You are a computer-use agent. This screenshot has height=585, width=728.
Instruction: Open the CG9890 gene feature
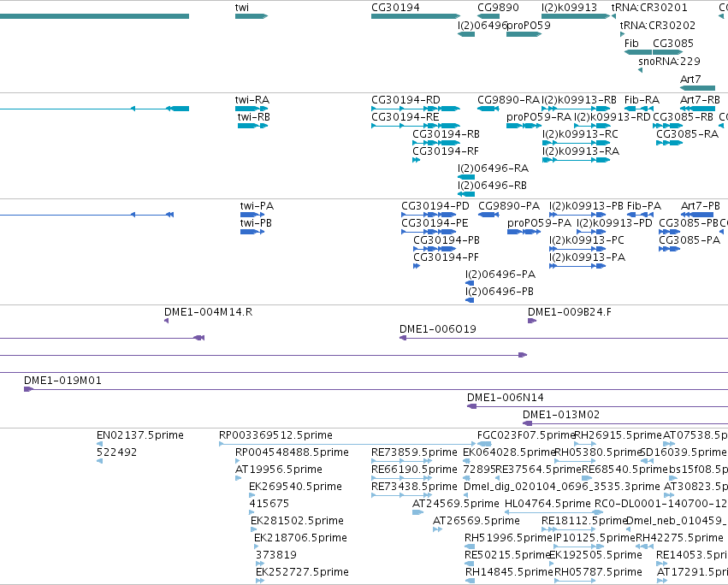point(488,16)
